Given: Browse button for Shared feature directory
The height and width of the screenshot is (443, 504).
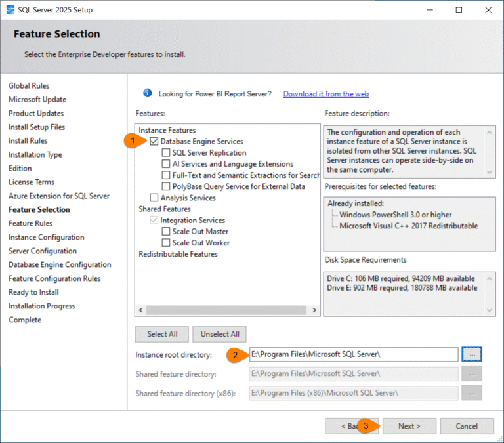Looking at the screenshot, I should pos(472,374).
